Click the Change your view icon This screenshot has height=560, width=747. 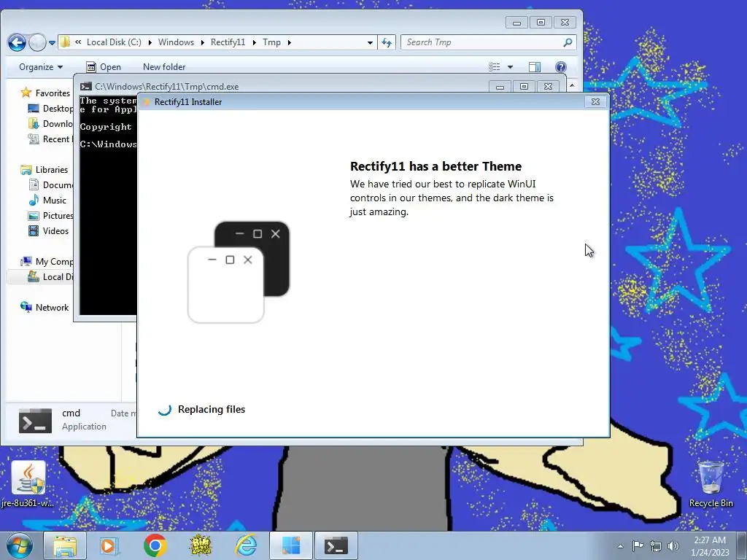pos(495,67)
